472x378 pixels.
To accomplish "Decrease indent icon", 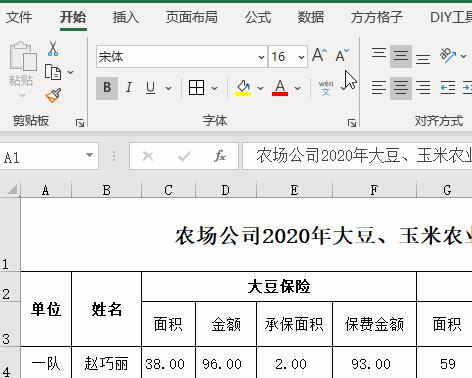I will (448, 88).
